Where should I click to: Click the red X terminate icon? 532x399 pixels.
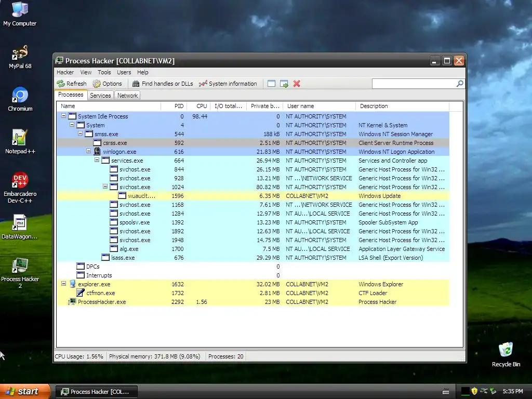click(297, 84)
